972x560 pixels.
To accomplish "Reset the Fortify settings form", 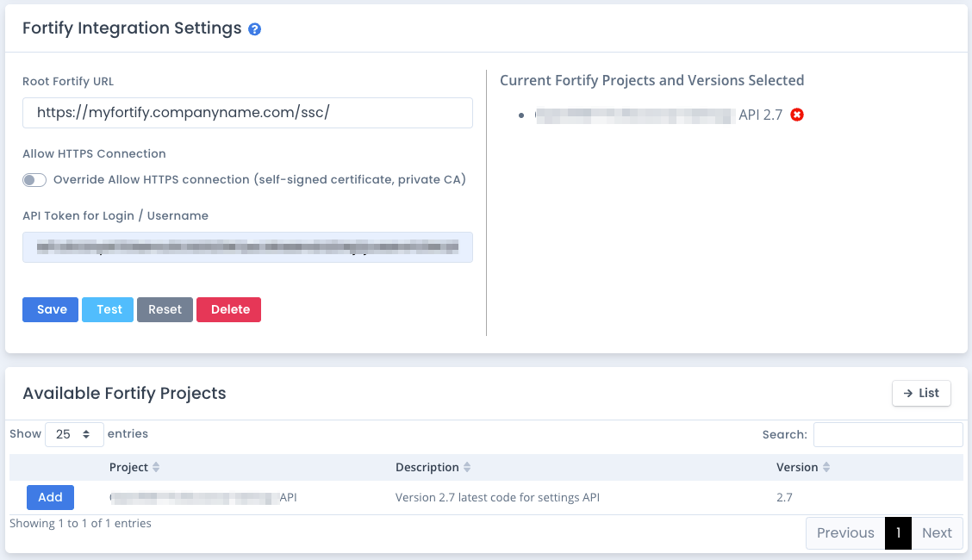I will click(165, 310).
